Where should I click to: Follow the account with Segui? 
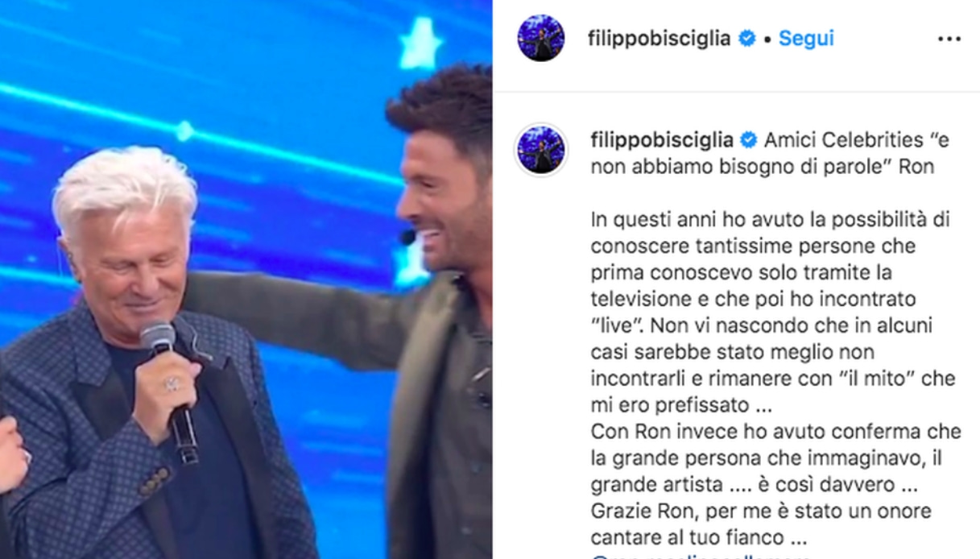pyautogui.click(x=806, y=38)
